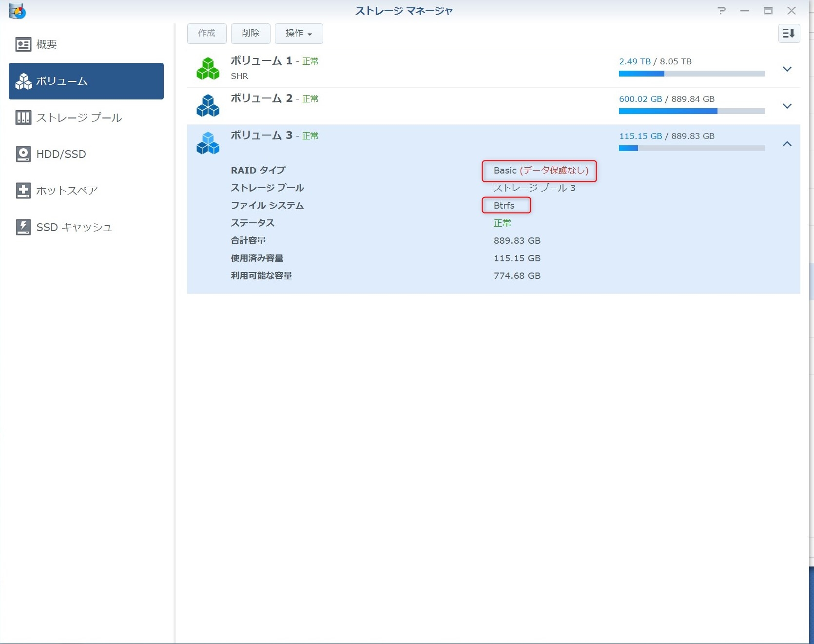Click the ボリューム 3 blue cube icon
Screen dimensions: 814x644
tap(208, 143)
